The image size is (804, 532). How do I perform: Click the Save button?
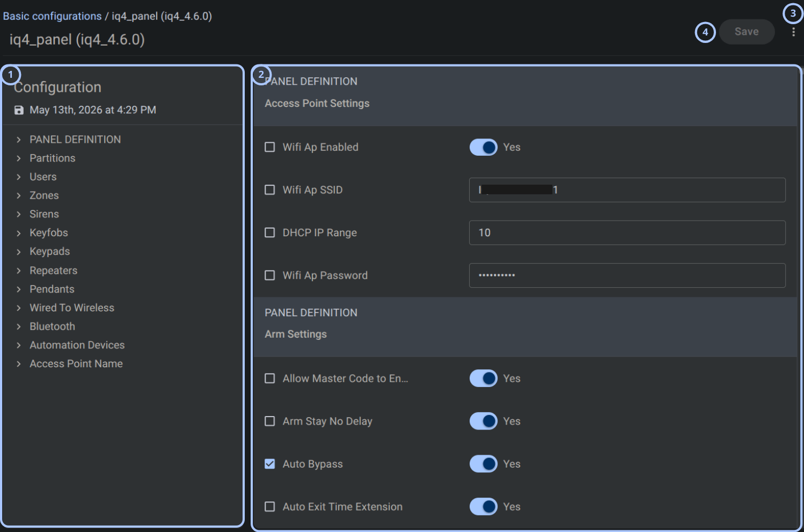coord(747,32)
